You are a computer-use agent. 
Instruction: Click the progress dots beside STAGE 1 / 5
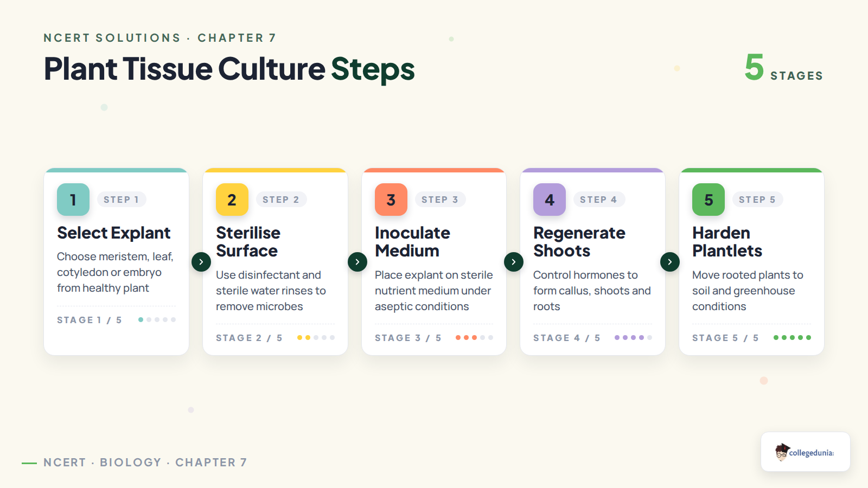click(x=157, y=320)
